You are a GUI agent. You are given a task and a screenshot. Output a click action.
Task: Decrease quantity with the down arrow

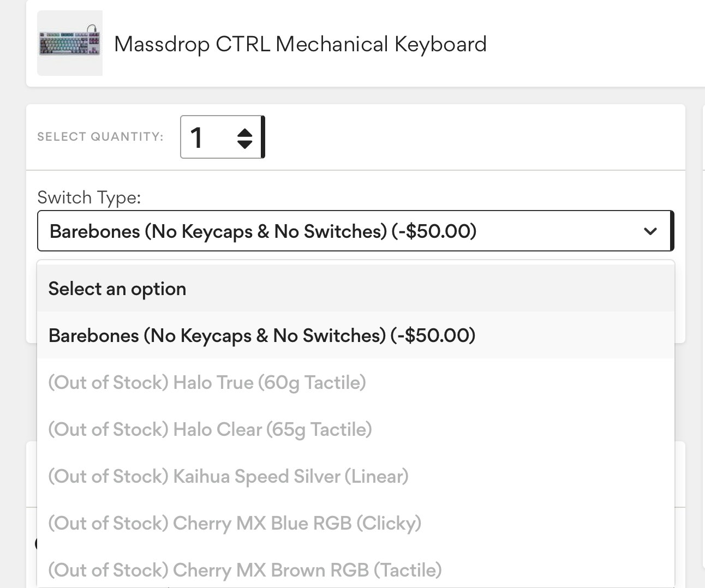coord(245,144)
